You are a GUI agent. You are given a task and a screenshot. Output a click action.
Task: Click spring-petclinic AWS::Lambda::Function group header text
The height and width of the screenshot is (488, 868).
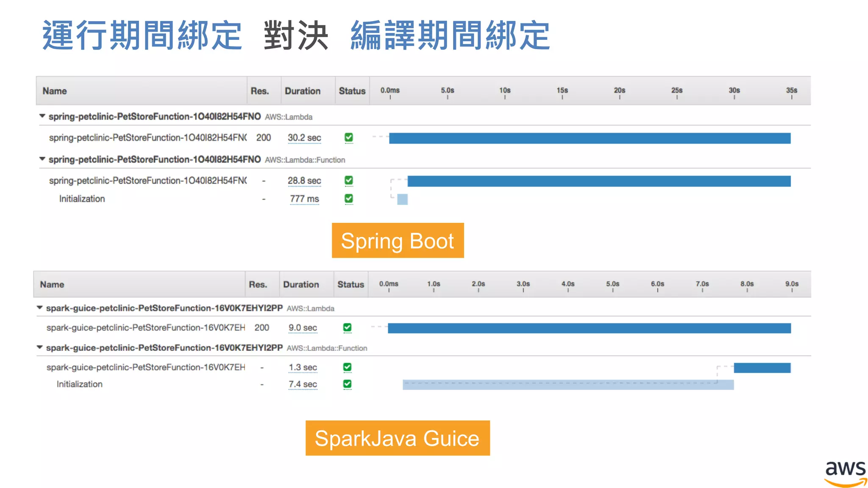pyautogui.click(x=197, y=160)
